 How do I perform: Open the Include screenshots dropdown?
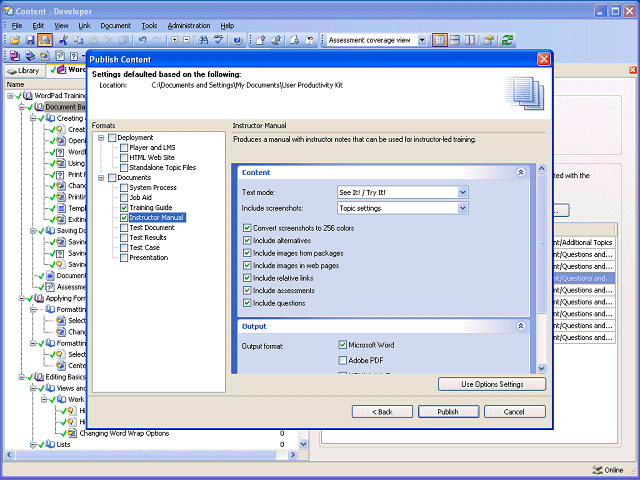(462, 208)
